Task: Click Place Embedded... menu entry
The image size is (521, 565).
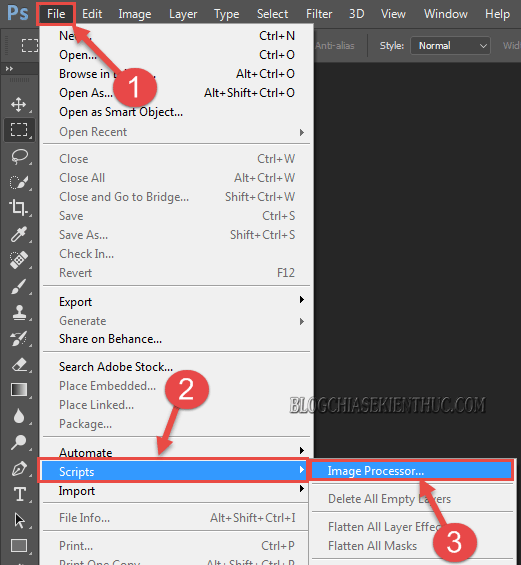Action: 177,386
